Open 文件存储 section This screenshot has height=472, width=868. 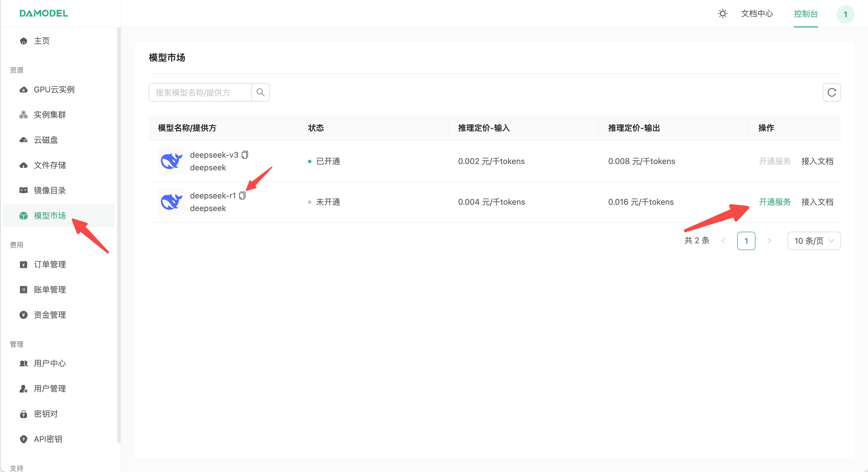[x=50, y=165]
